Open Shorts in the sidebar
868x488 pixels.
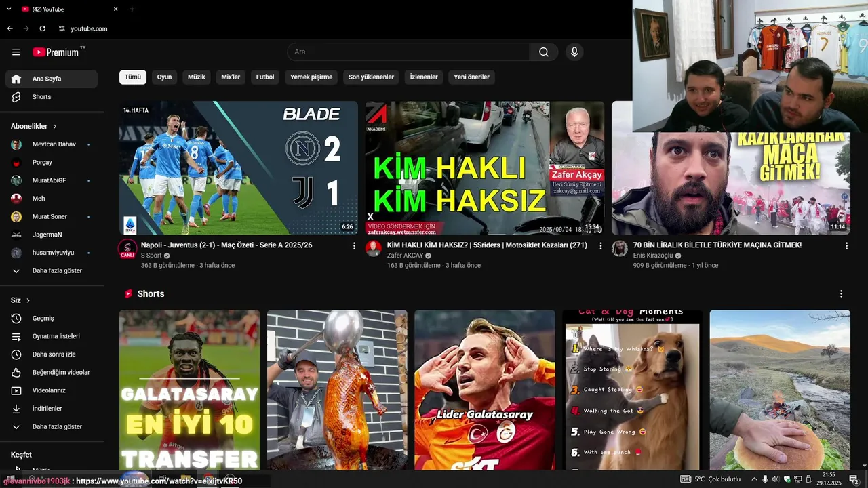pos(52,97)
